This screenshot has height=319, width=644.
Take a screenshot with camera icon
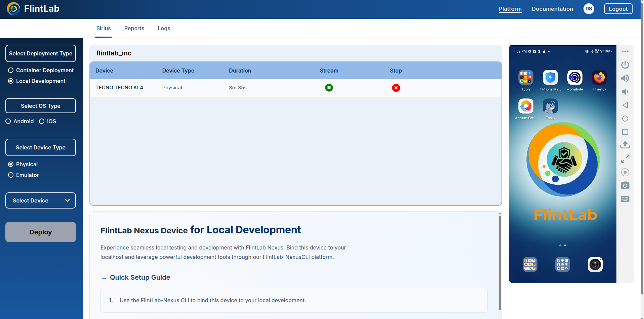tap(625, 185)
